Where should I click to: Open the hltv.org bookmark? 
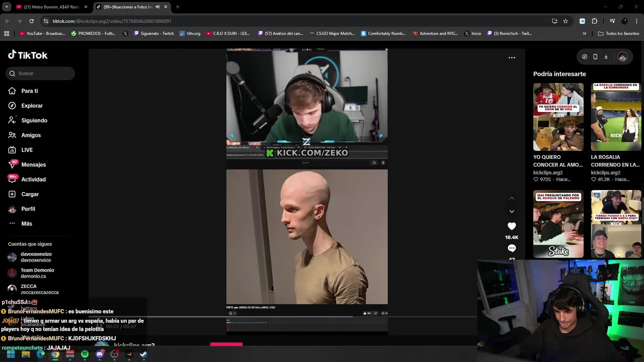(x=189, y=34)
